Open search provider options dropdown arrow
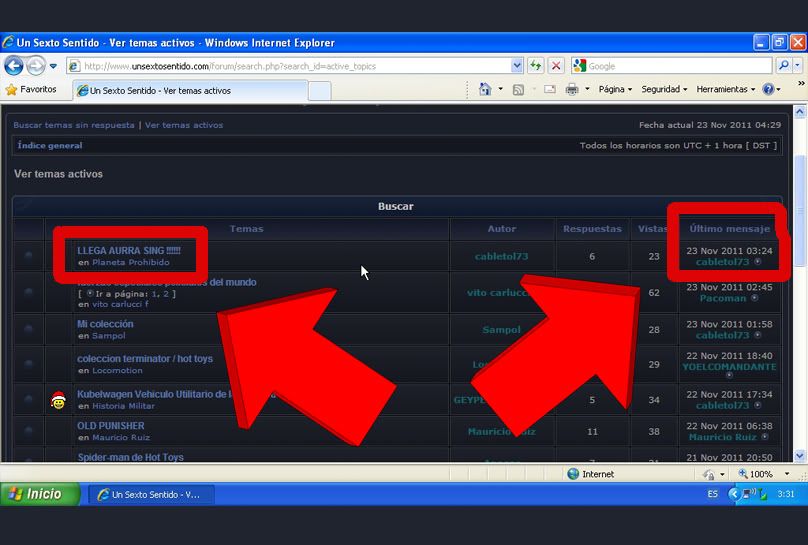The width and height of the screenshot is (808, 545). tap(798, 65)
